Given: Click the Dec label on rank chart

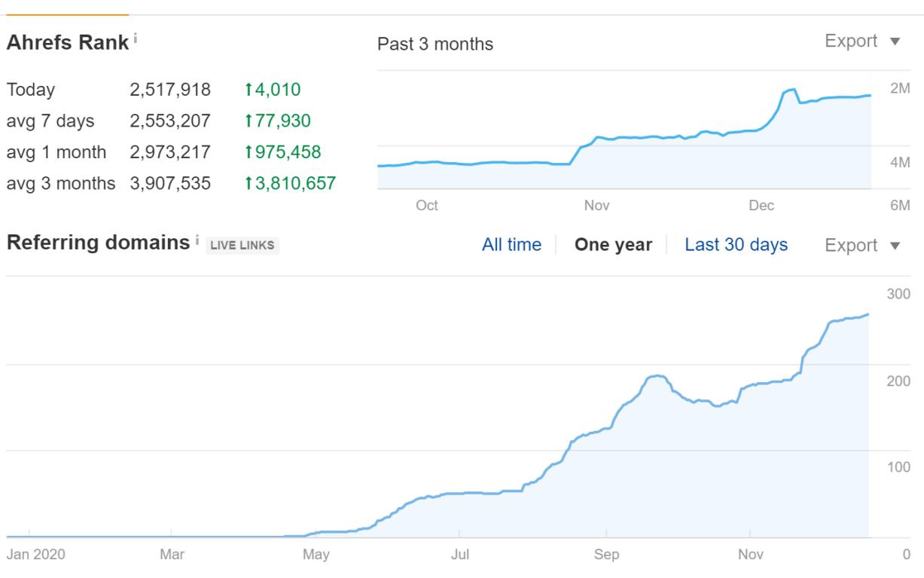Looking at the screenshot, I should [x=761, y=205].
